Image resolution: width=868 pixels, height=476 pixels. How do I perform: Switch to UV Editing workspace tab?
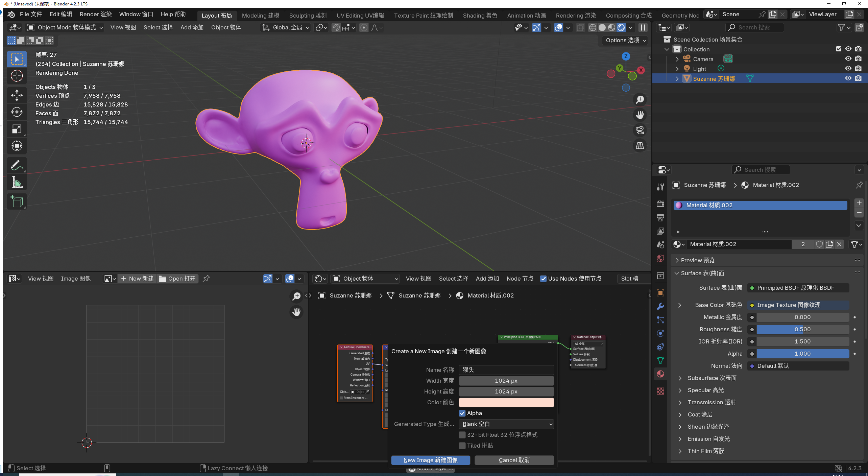tap(360, 16)
